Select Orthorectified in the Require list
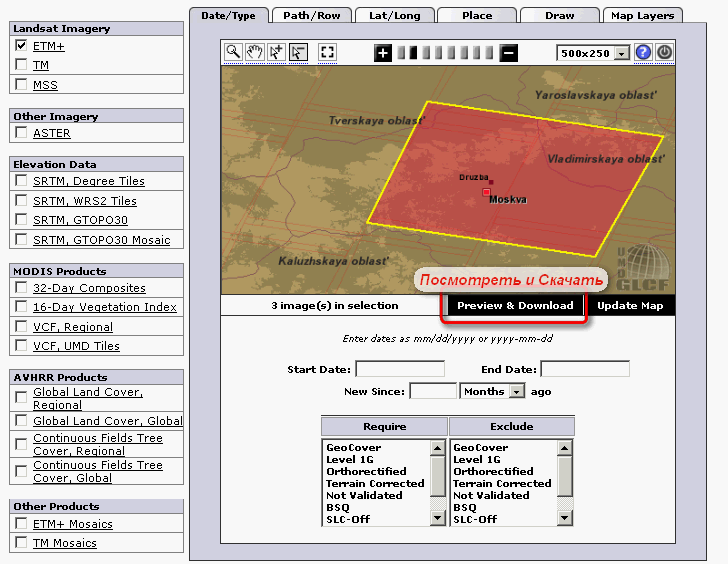The image size is (728, 564). tap(366, 471)
